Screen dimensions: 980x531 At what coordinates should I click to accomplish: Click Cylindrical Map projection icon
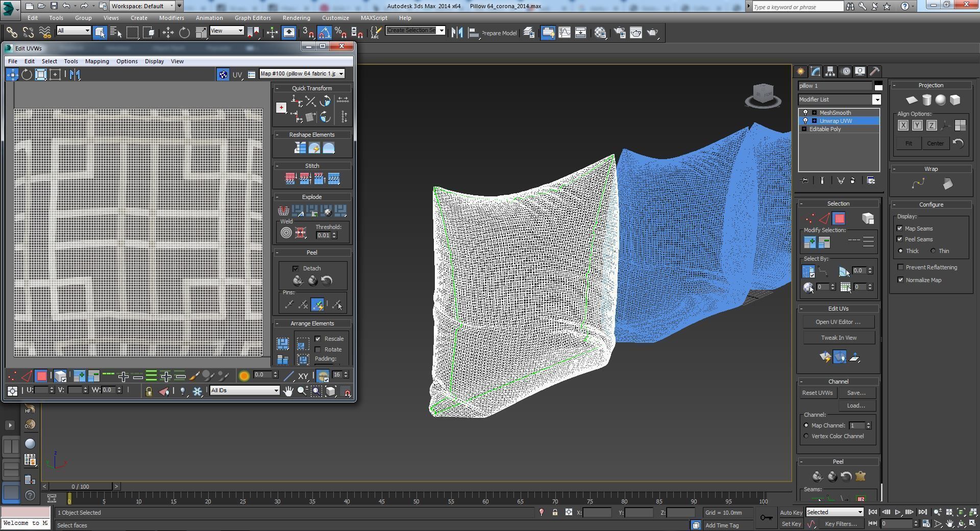coord(926,100)
